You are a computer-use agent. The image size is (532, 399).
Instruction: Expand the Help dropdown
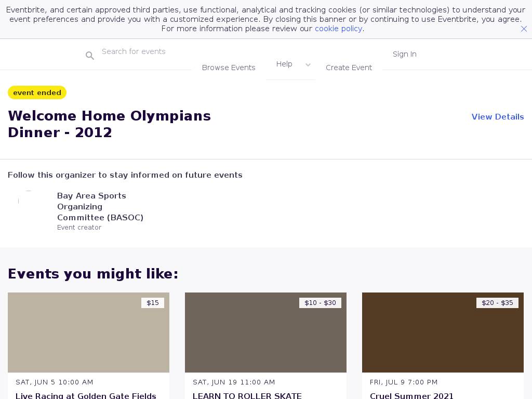(x=284, y=64)
